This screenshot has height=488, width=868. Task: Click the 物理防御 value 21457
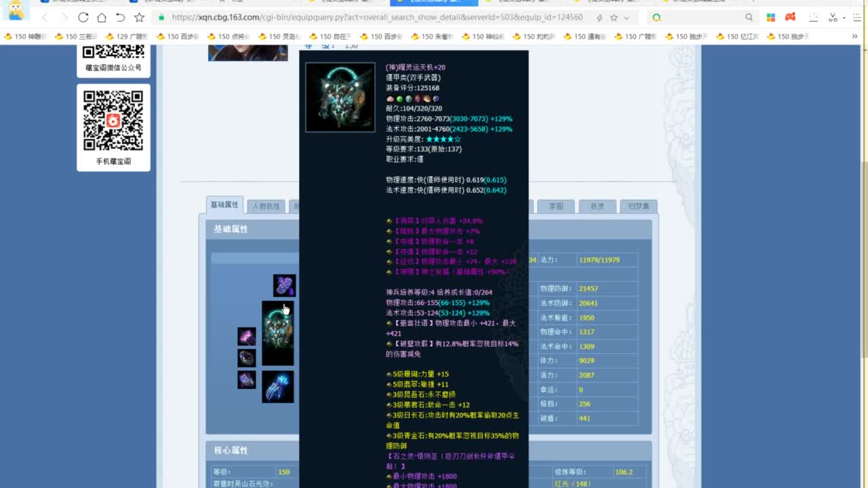coord(588,289)
